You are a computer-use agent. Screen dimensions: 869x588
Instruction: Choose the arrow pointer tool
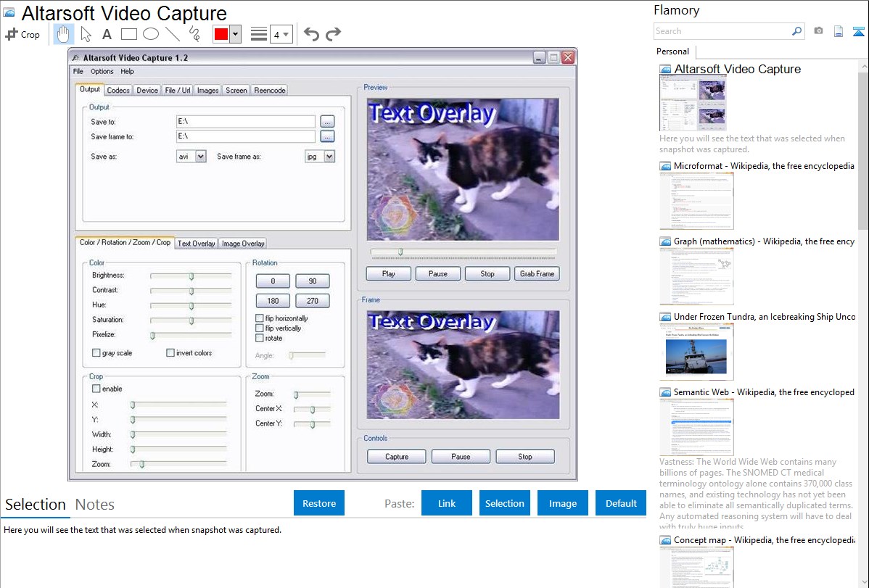[x=86, y=34]
